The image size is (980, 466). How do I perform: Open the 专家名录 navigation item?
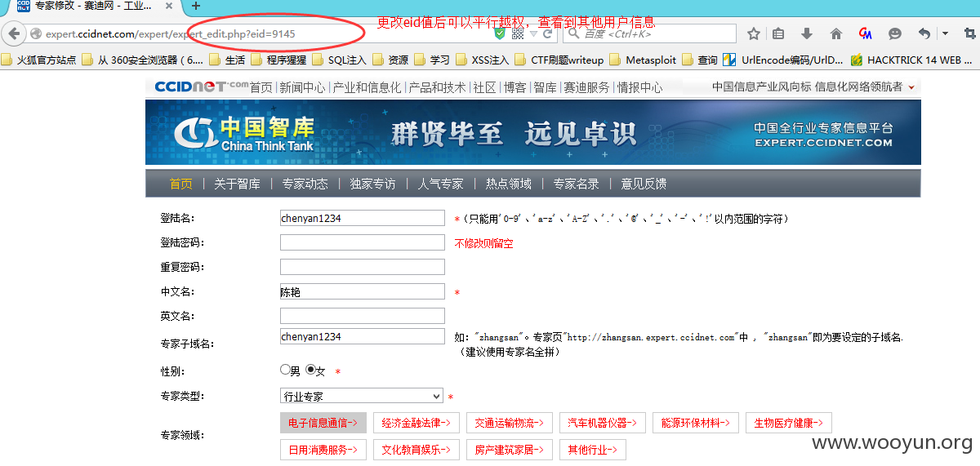coord(576,184)
